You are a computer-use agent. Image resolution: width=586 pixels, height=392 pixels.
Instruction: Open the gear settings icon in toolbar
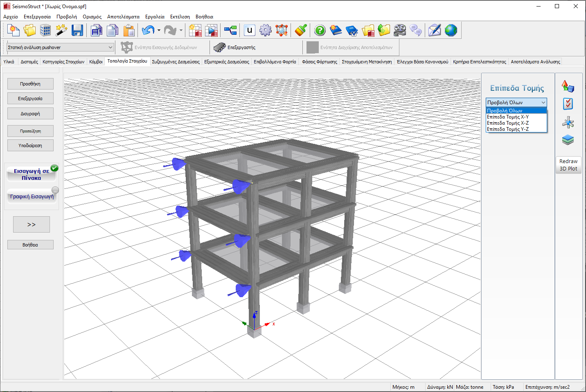pos(266,30)
